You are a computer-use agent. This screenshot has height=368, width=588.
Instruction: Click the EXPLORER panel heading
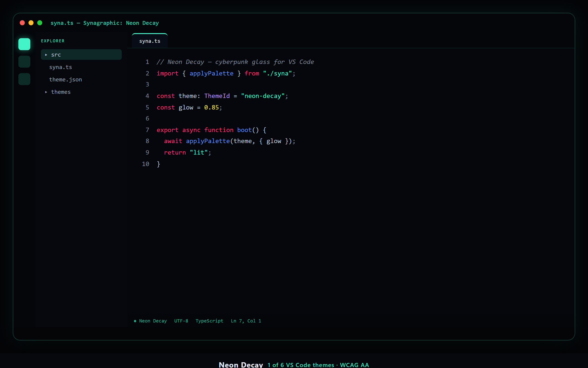tap(53, 41)
